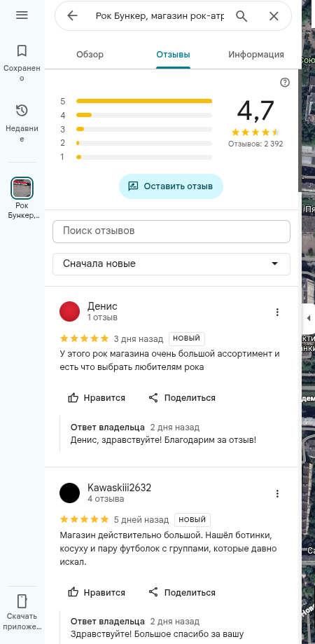Screen dimensions: 315x644
Task: Click the 1 отзыв text under Денис
Action: coord(102,317)
